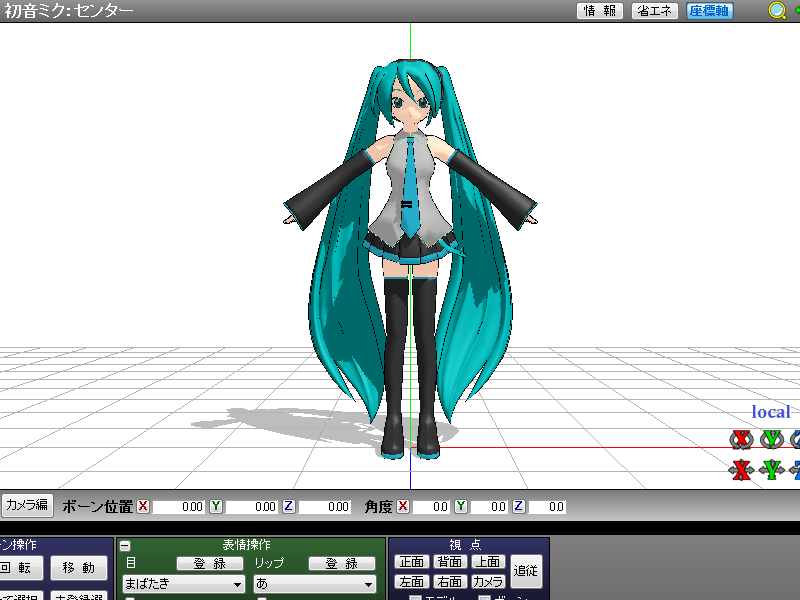Click the 視点 panel heading
This screenshot has height=600, width=800.
coord(465,544)
